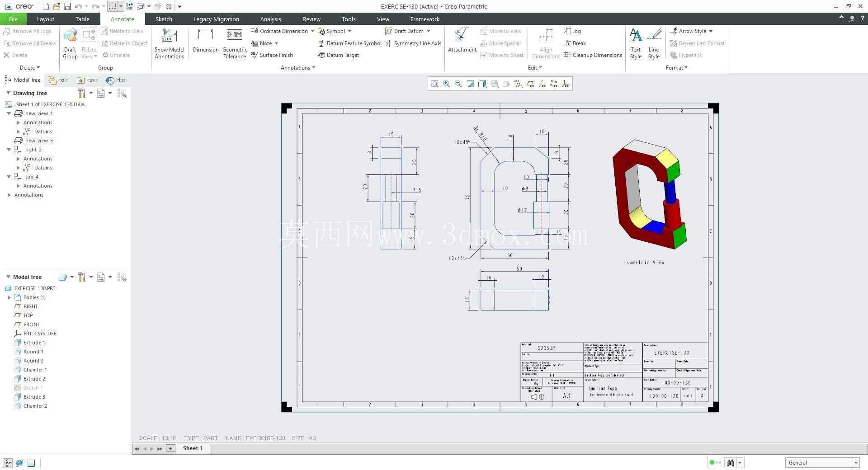
Task: Open the General selection filter combo box
Action: pos(822,462)
